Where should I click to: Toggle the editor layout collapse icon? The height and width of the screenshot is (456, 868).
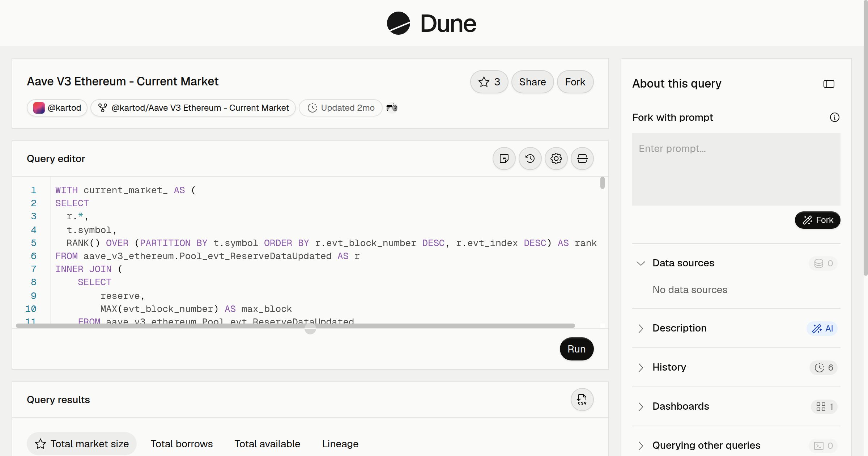(x=582, y=159)
